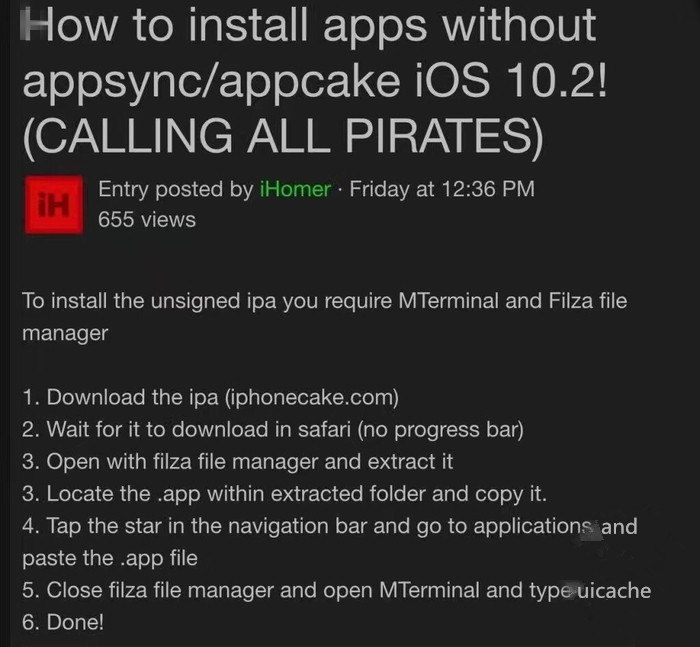Click 'MTerminal' in step 5

click(x=429, y=590)
